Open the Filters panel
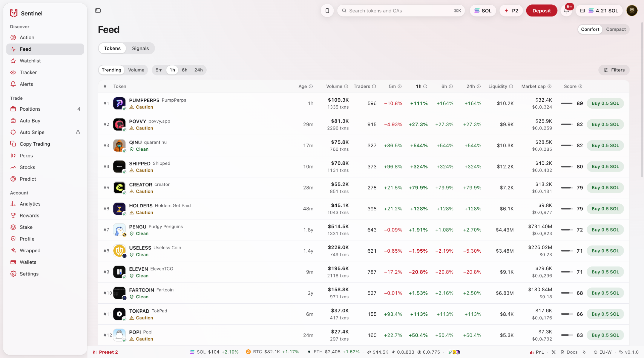 point(614,70)
